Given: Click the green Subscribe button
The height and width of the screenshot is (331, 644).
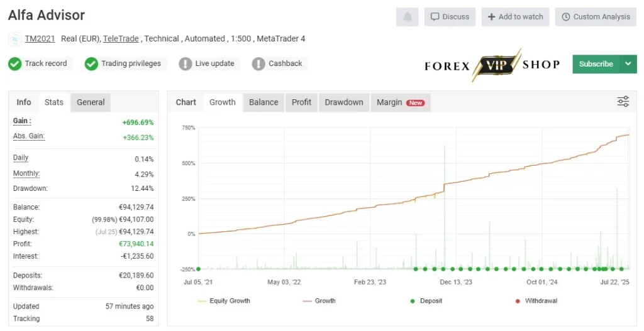Looking at the screenshot, I should click(596, 64).
